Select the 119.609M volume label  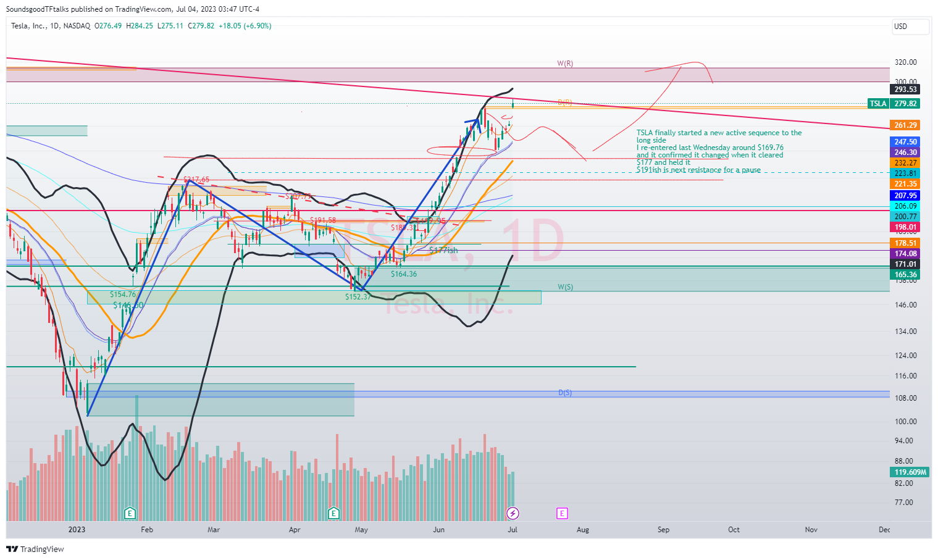[x=910, y=472]
